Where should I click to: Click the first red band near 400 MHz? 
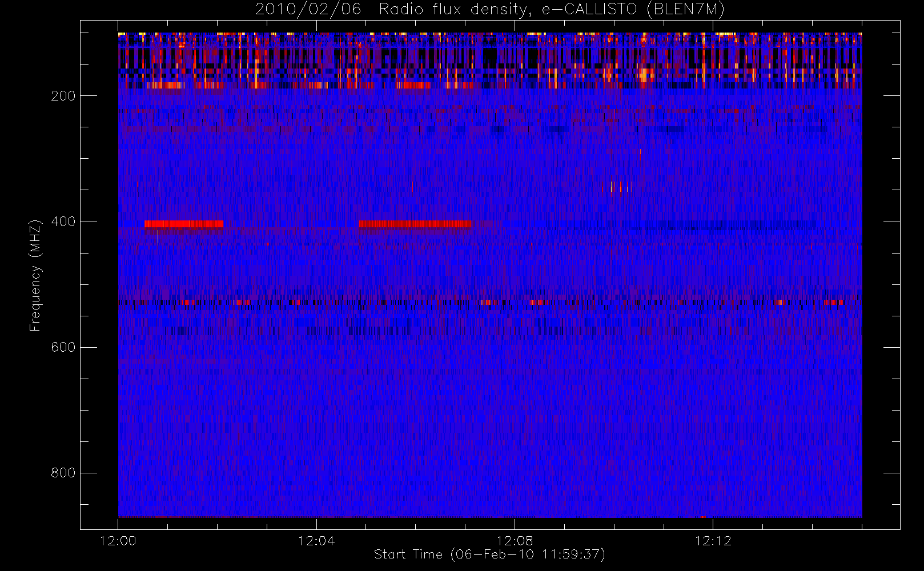click(184, 224)
